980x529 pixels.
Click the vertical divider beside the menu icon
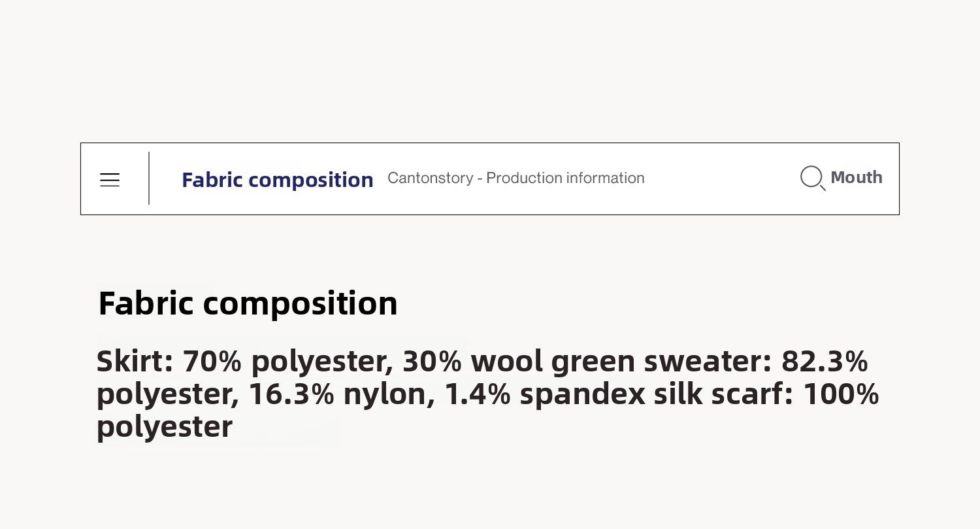tap(149, 179)
